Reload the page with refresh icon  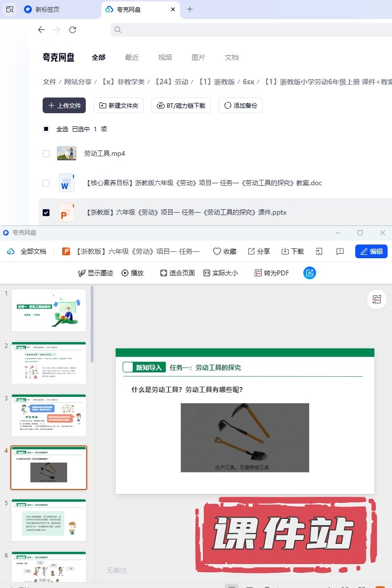(x=73, y=30)
